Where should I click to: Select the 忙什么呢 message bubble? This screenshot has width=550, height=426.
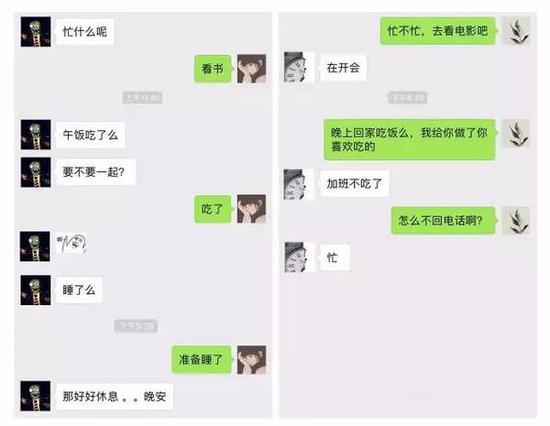85,32
